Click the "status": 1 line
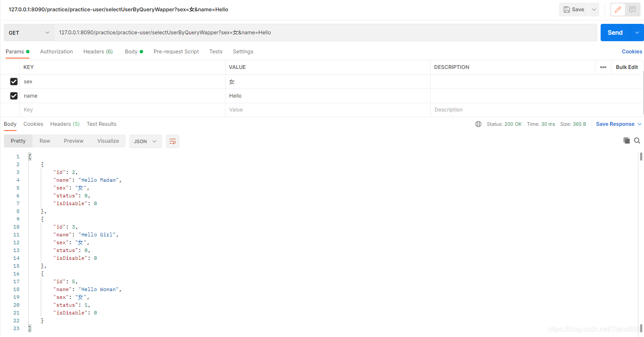Image resolution: width=644 pixels, height=337 pixels. click(x=72, y=305)
